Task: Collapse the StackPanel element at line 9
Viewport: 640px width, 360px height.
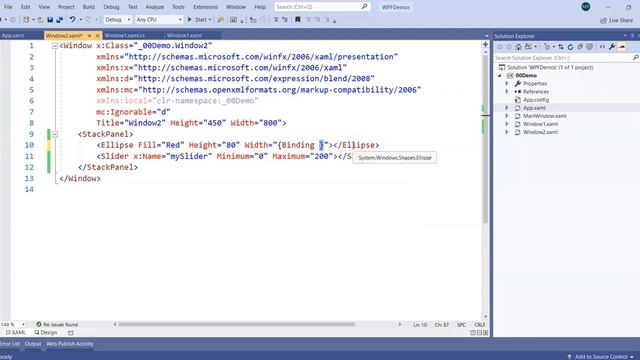Action: click(55, 134)
